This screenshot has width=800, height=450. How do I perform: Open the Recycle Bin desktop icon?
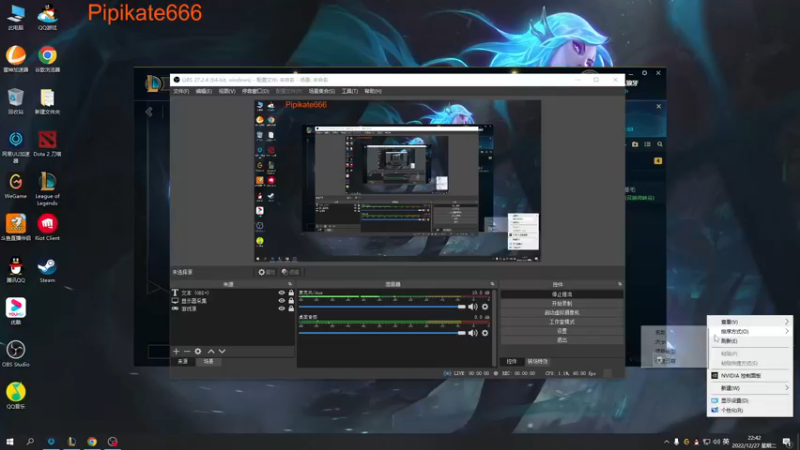(x=15, y=101)
